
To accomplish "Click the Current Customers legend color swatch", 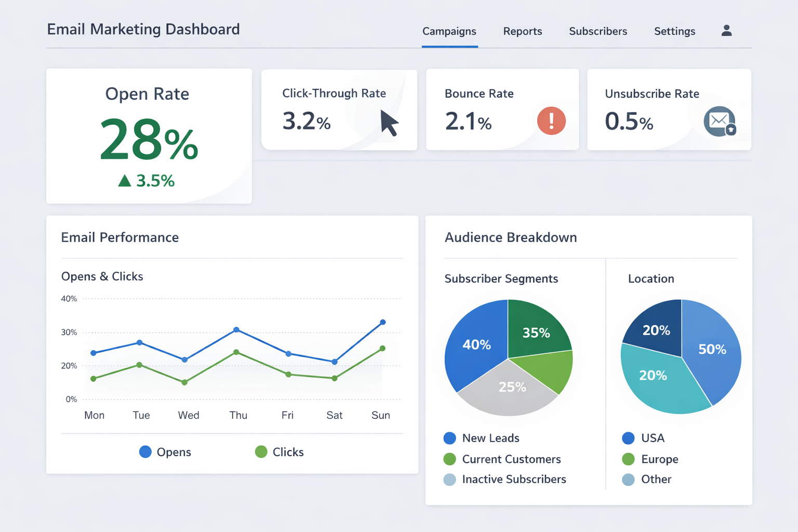I will pyautogui.click(x=449, y=459).
